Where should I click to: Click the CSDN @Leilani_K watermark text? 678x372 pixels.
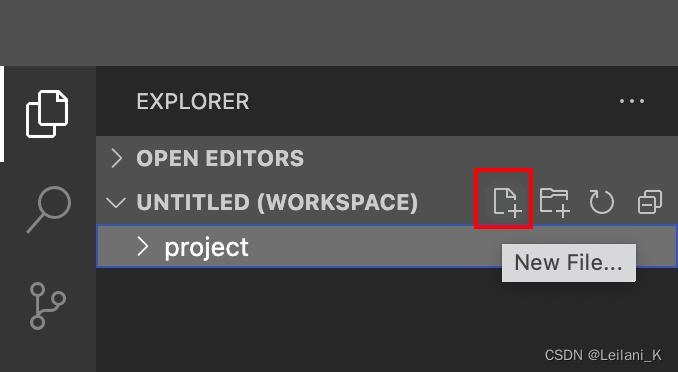tap(603, 355)
